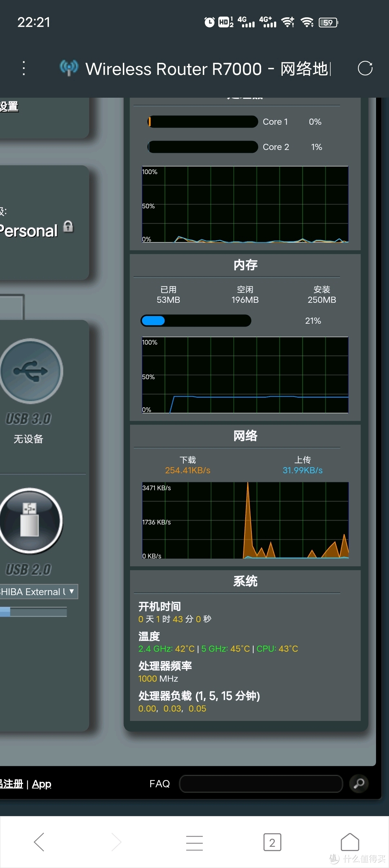This screenshot has width=389, height=868.
Task: Open the USB 3.0 port icon
Action: click(31, 371)
